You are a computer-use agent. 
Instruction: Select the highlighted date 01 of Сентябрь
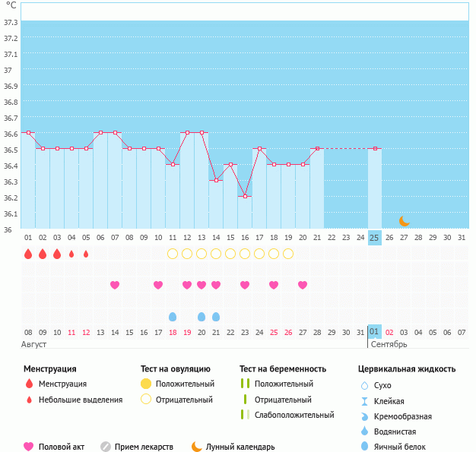375,332
